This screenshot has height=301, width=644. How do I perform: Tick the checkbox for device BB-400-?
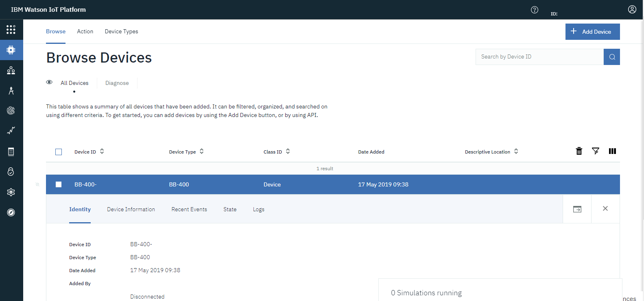pos(59,184)
